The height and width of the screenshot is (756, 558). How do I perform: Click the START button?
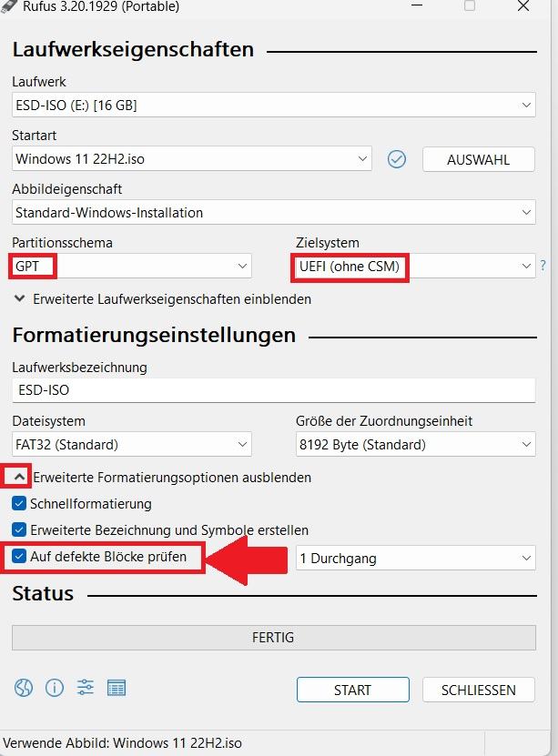pos(353,690)
